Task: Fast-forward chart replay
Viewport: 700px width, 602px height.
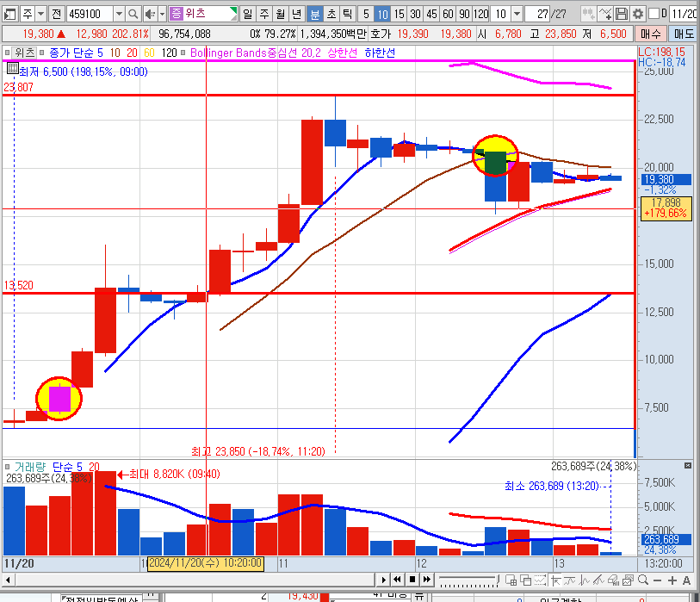Action: click(x=427, y=580)
